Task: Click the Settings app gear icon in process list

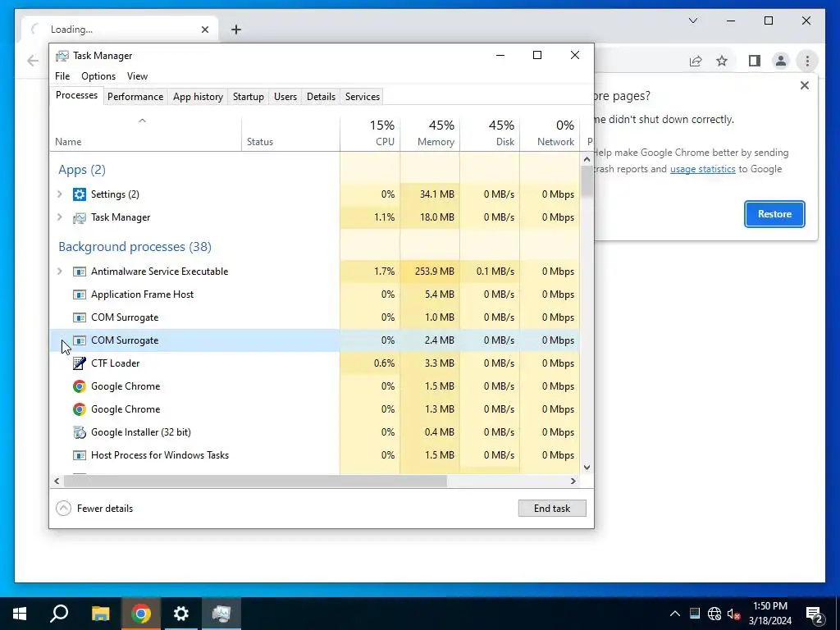Action: (x=80, y=194)
